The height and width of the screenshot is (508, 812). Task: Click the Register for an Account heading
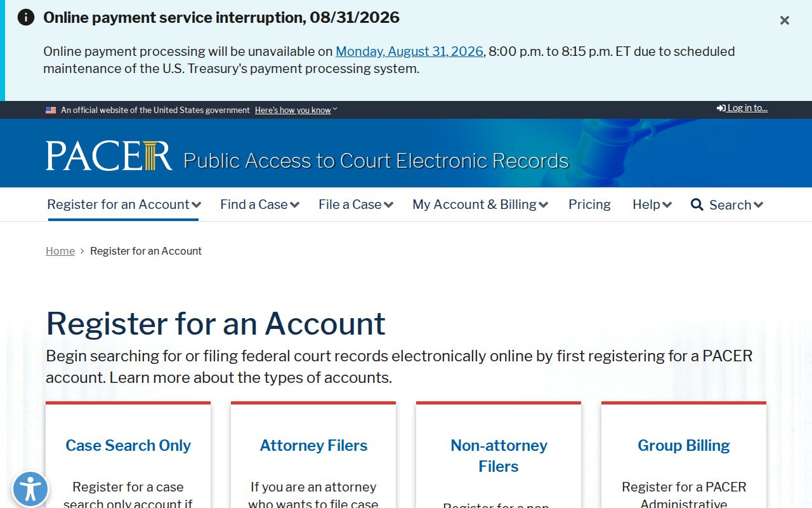[216, 323]
